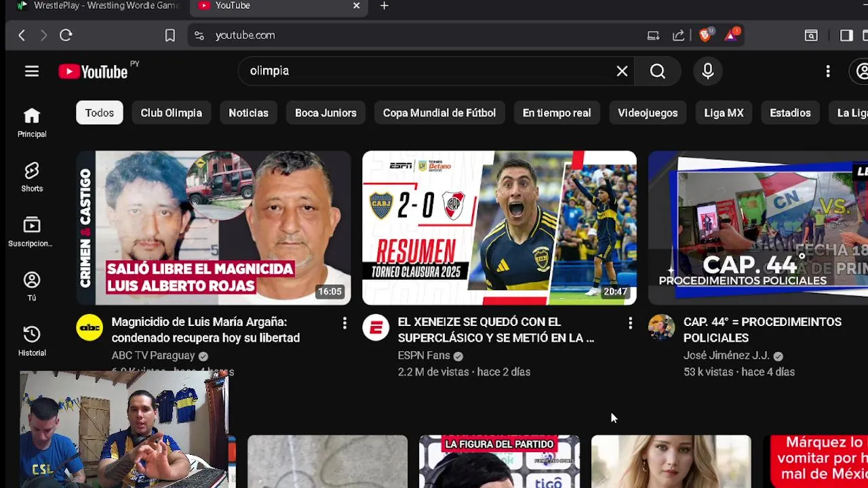The height and width of the screenshot is (488, 868).
Task: Filter by the Videojuegos chip
Action: [x=648, y=113]
